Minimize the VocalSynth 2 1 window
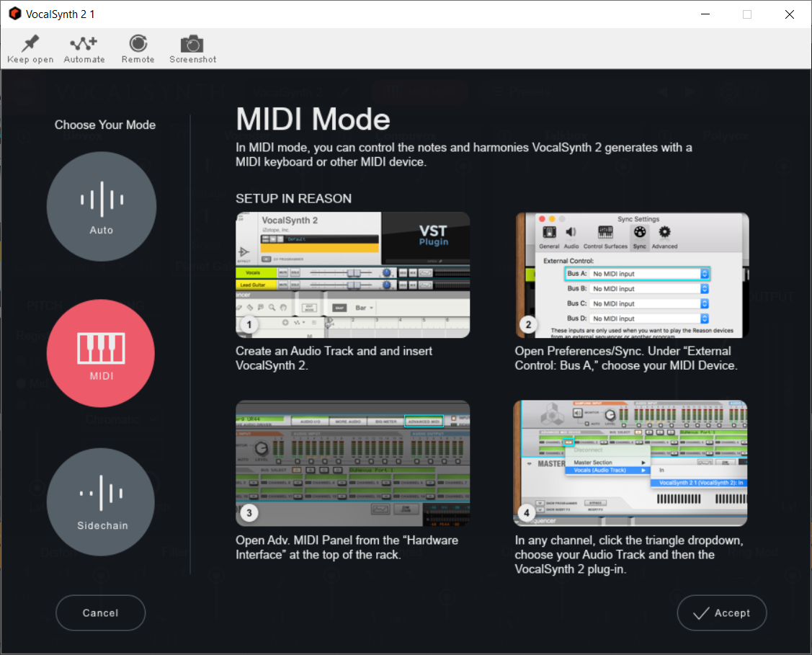The height and width of the screenshot is (655, 812). click(705, 14)
